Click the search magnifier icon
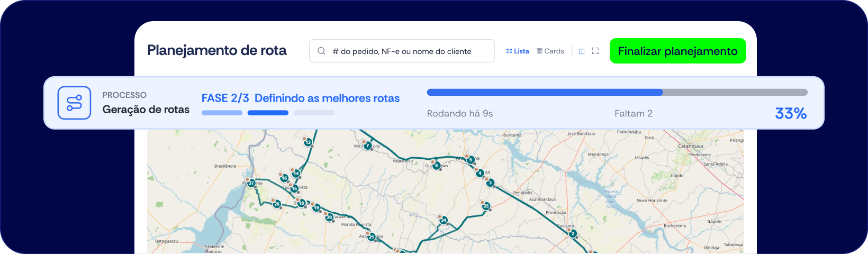868x254 pixels. tap(321, 51)
